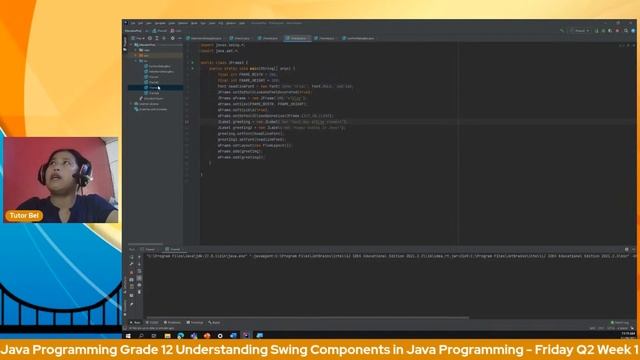
Task: Click the Clear All trash icon in Run console
Action: pyautogui.click(x=139, y=292)
